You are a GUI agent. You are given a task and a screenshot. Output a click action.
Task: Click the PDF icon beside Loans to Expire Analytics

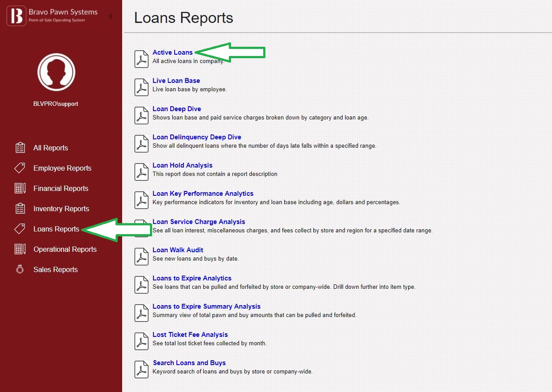(x=142, y=285)
